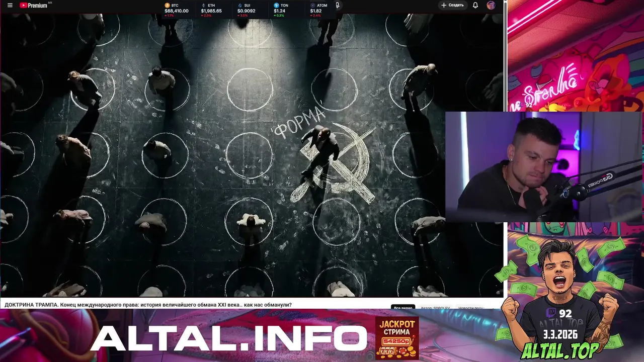Click the TON price ticker
Viewport: 644px width, 362px height.
(x=280, y=9)
